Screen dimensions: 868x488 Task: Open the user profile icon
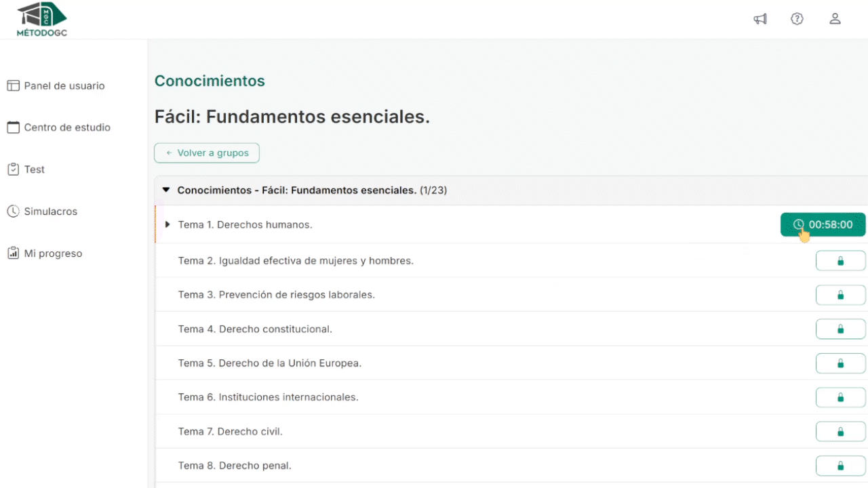[x=835, y=19]
